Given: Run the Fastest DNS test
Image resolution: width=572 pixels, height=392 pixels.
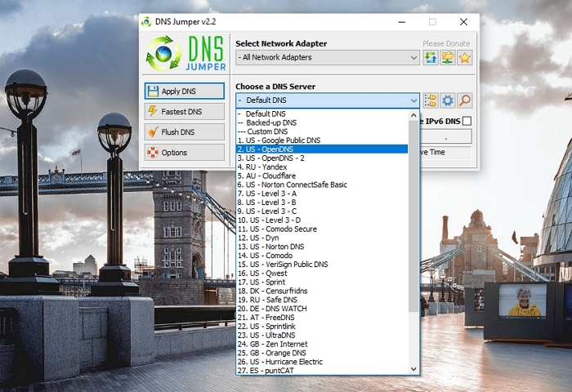Looking at the screenshot, I should point(184,112).
